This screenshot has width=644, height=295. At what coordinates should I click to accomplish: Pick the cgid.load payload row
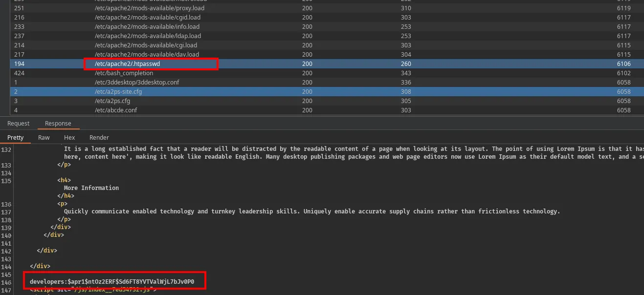coord(147,18)
